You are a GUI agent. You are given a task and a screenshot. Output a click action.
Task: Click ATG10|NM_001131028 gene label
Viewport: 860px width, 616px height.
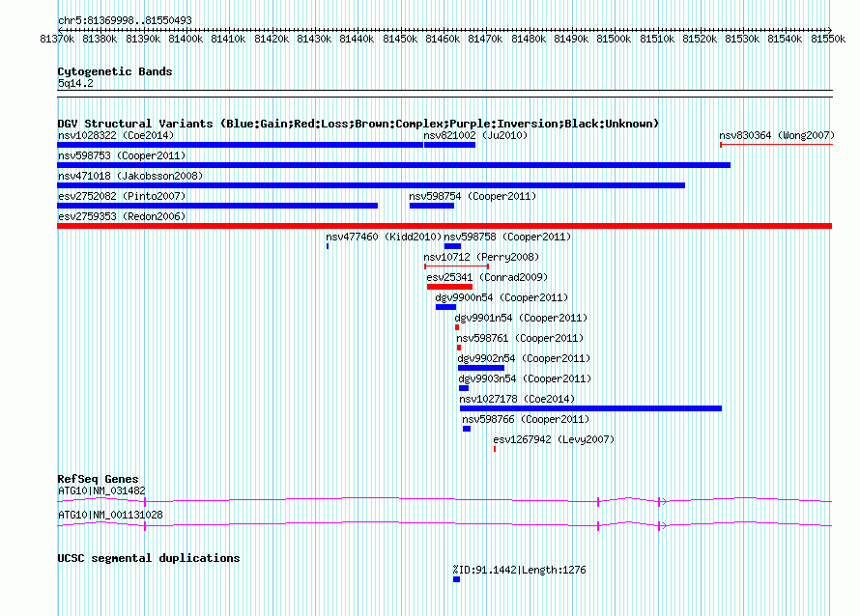(110, 515)
